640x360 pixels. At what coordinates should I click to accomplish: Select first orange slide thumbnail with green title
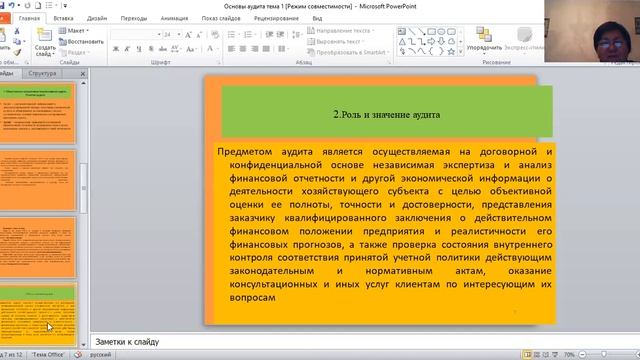tap(37, 113)
